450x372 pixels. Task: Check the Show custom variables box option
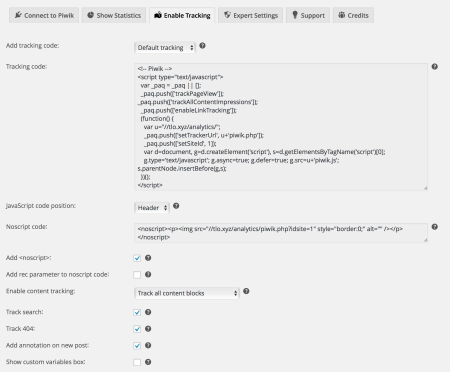coord(137,362)
